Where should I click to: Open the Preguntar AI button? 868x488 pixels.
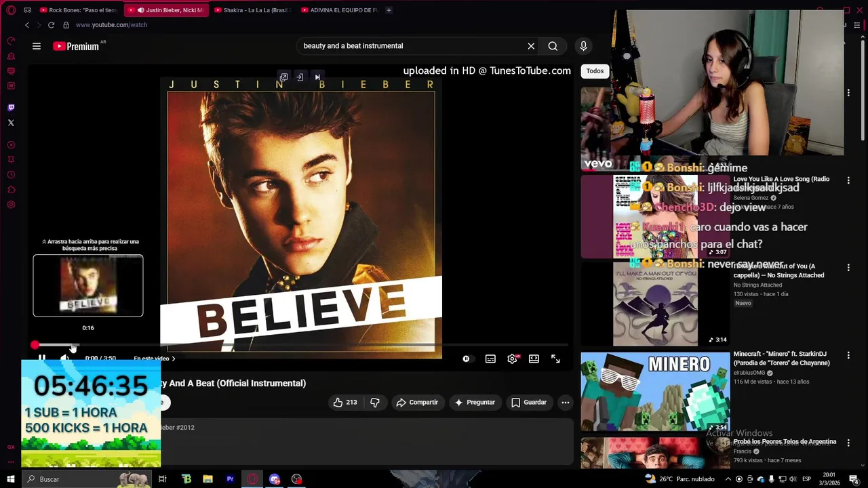click(475, 403)
